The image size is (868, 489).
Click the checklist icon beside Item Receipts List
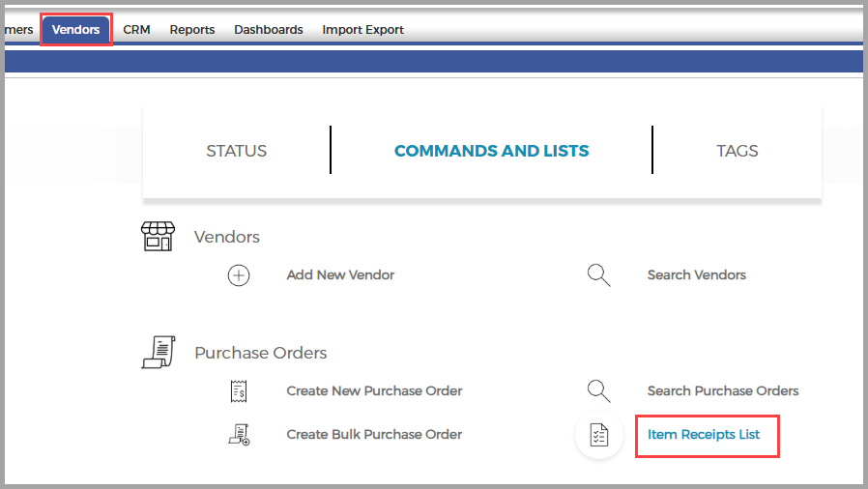point(599,435)
